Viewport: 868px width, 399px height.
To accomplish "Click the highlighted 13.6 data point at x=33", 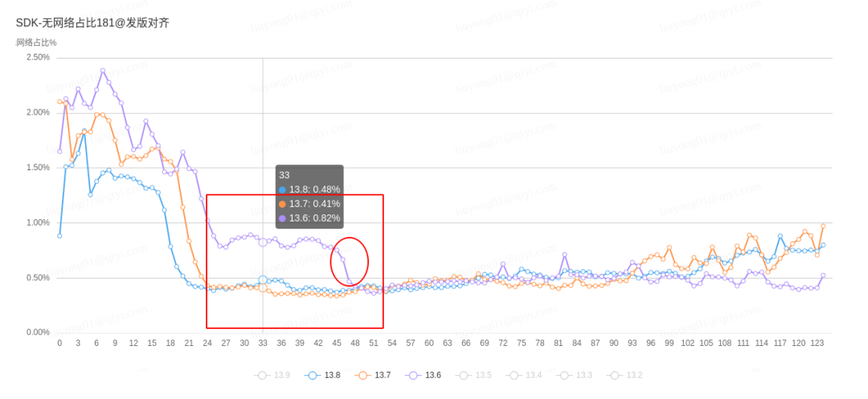I will pyautogui.click(x=263, y=242).
